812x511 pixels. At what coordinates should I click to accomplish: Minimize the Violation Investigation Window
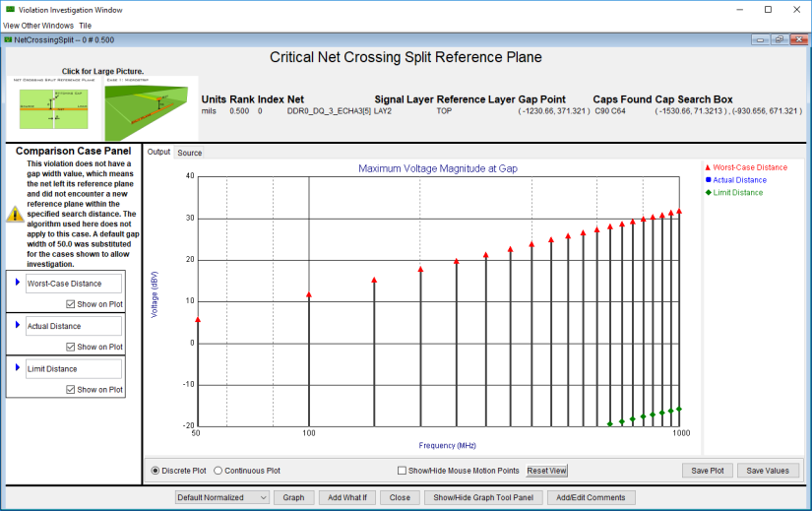point(740,9)
